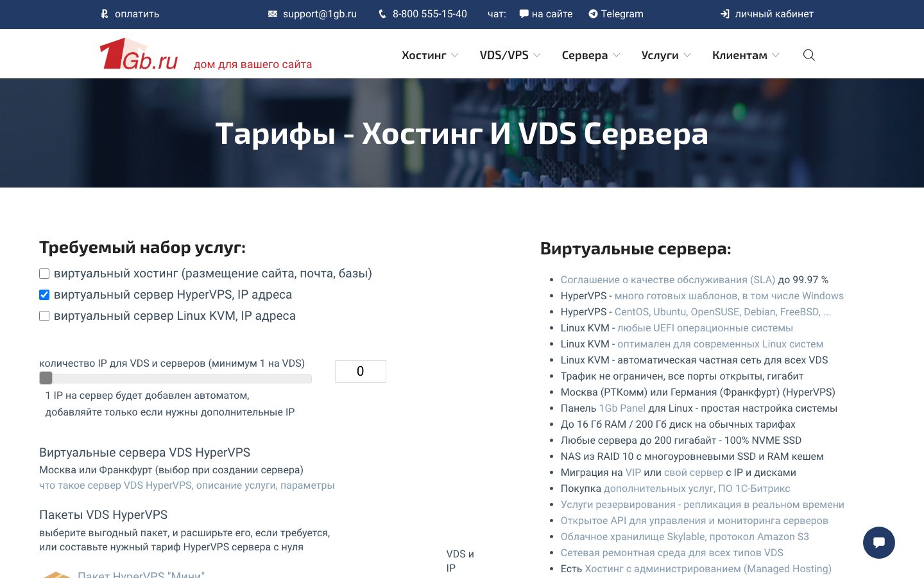Click the chat bubble icon next to на сайте

click(x=524, y=13)
